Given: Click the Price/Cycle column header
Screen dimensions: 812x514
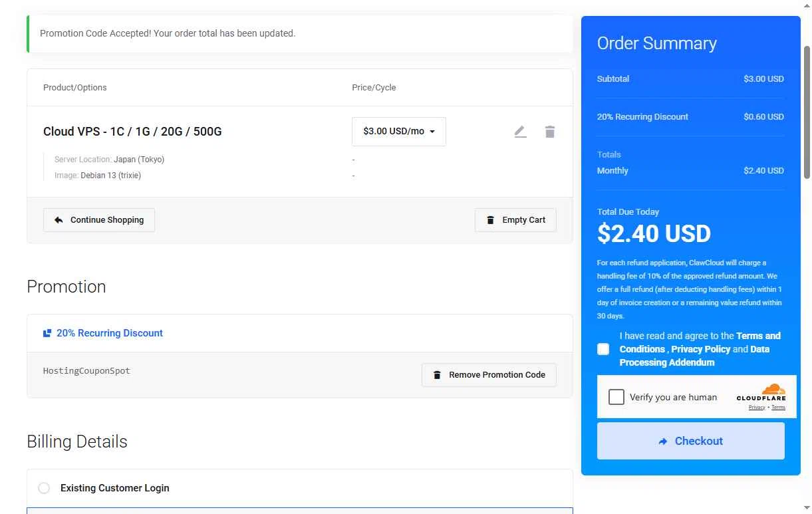Looking at the screenshot, I should (374, 88).
